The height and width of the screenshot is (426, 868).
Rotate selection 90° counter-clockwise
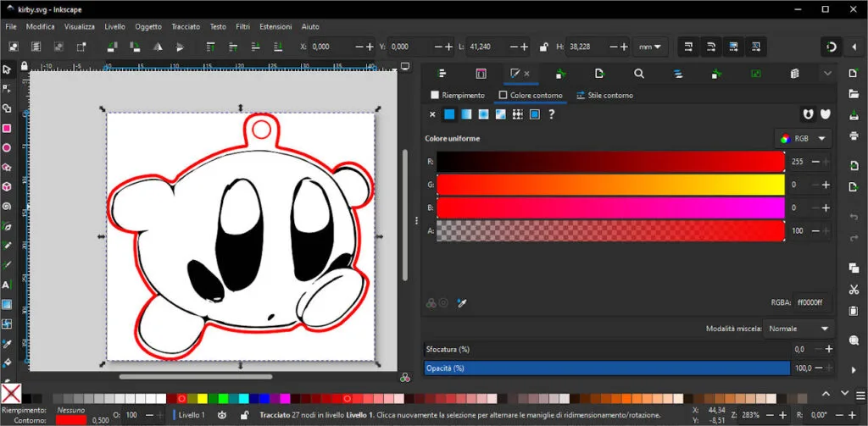point(113,47)
